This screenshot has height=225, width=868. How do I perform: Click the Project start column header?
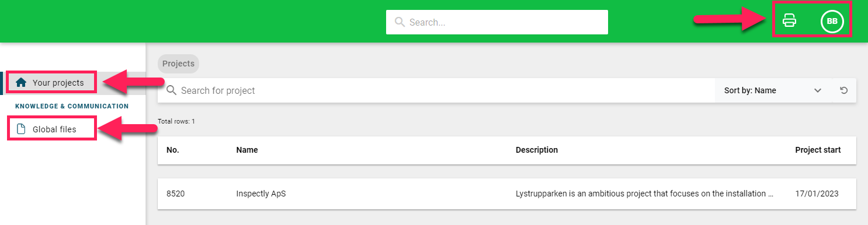pos(818,150)
